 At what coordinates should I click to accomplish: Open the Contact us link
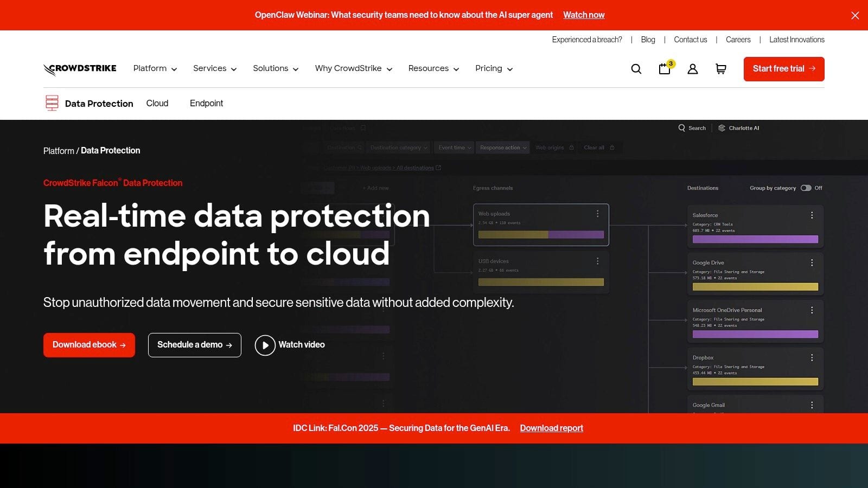[x=690, y=40]
